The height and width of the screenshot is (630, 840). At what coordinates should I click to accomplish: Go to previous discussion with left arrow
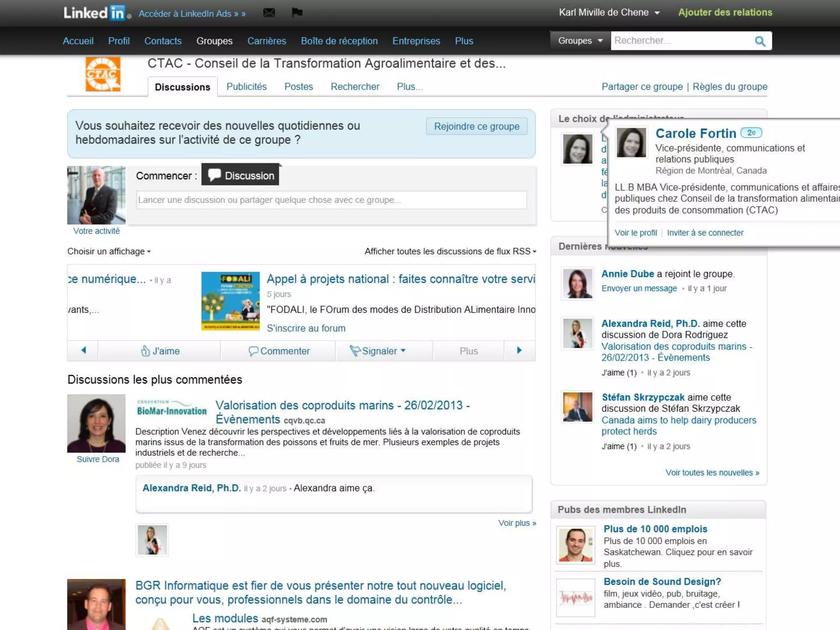click(x=83, y=351)
